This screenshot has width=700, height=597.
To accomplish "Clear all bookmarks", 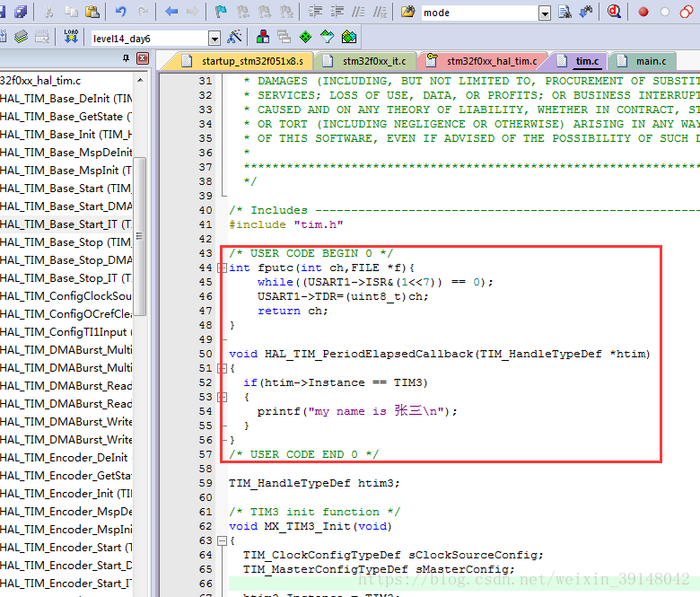I will (x=286, y=12).
